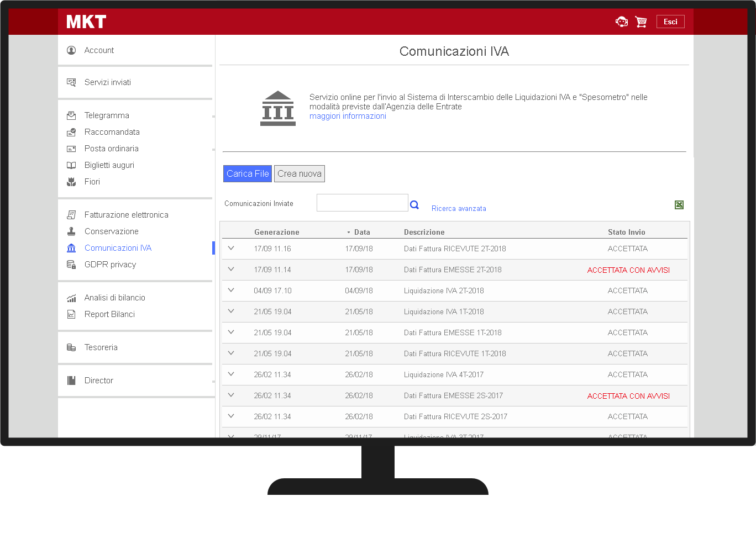Open Director in sidebar

click(x=99, y=381)
